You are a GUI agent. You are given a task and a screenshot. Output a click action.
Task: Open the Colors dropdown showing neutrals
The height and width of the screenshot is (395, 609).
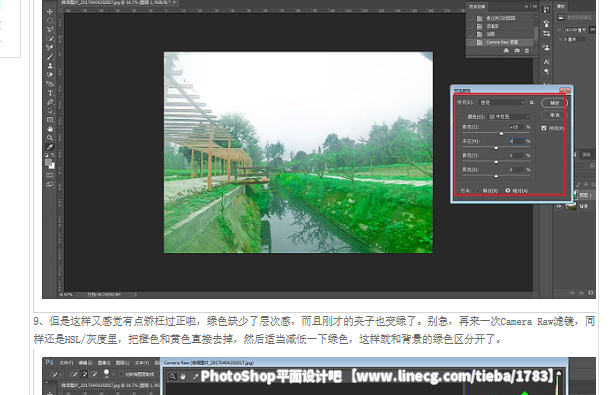[509, 117]
